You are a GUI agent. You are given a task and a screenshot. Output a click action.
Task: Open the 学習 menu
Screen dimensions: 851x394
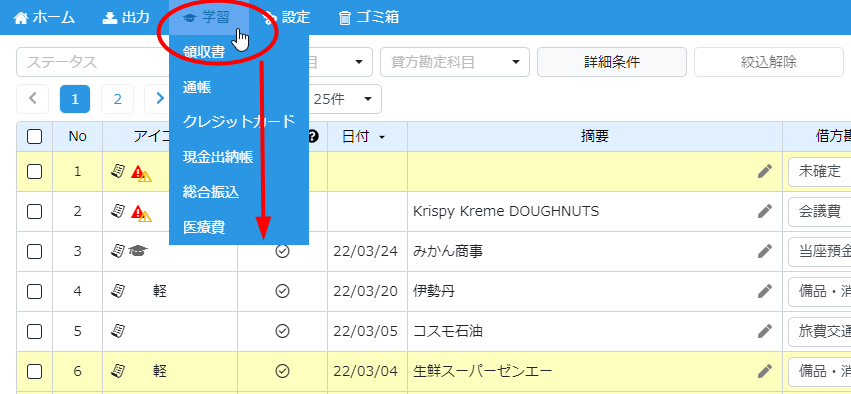pos(209,18)
